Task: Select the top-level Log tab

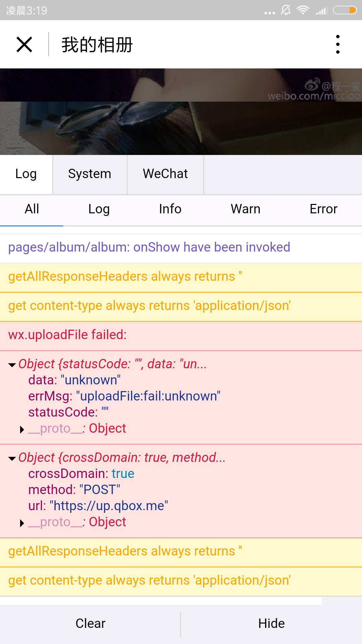Action: tap(26, 174)
